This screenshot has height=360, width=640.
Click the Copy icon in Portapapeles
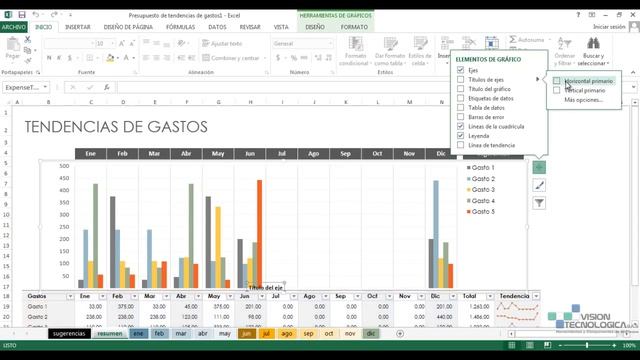(x=28, y=50)
